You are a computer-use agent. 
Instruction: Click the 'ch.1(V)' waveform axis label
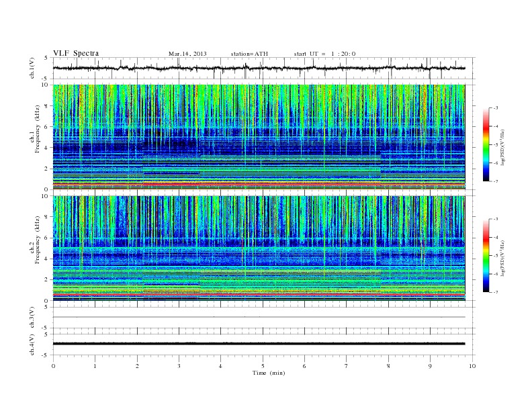(x=32, y=68)
